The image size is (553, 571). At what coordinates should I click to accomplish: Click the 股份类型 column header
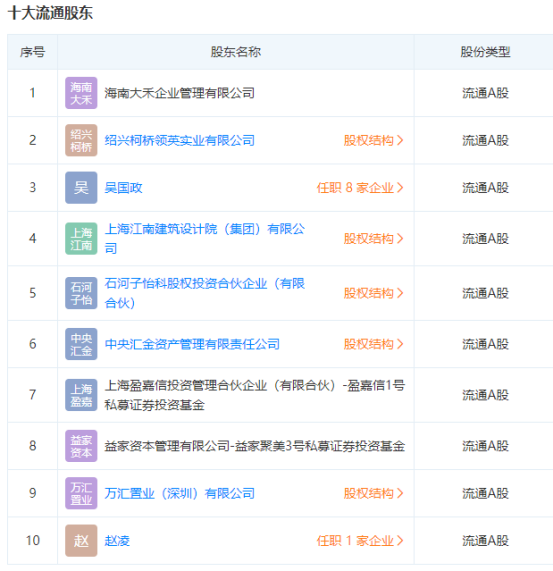[485, 52]
